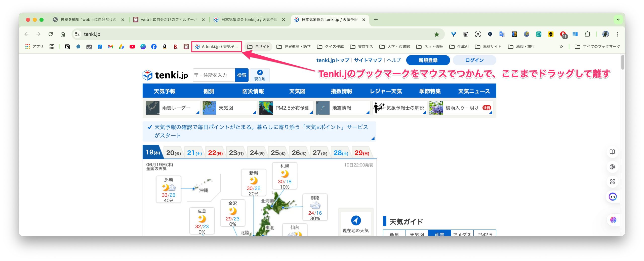Open the PM2.5分布予測 thumbnail link
644x261 pixels.
[286, 108]
